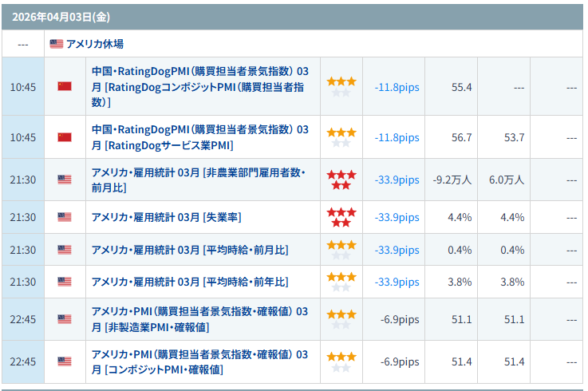Screen dimensions: 588x391
Task: Click the 2026年04月03日(金) date header
Action: (51, 16)
